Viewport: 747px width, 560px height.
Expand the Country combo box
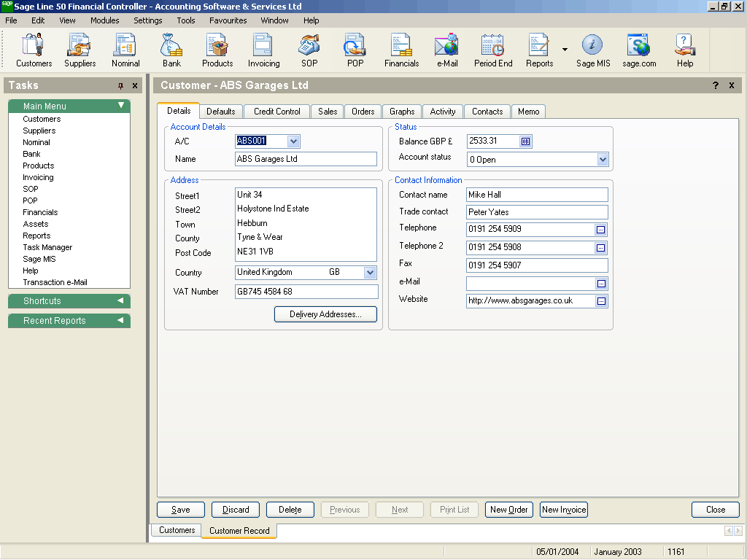[x=371, y=272]
